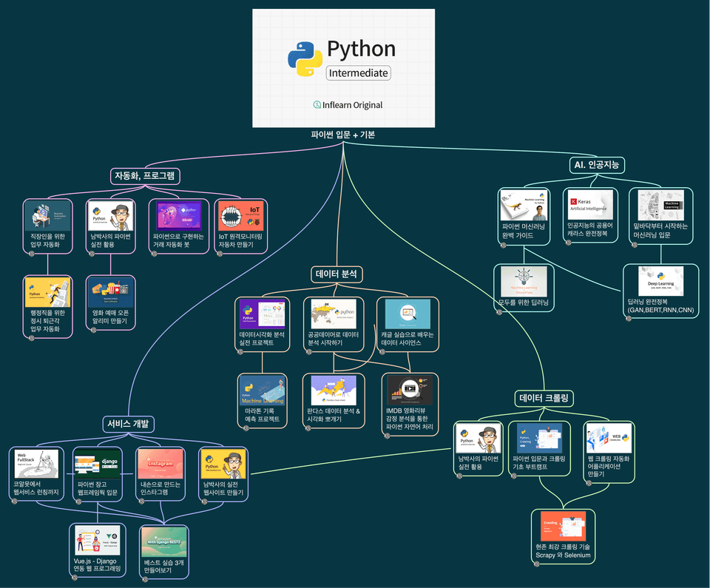Click the 파이썬 입문 + 기본 root label
Image resolution: width=710 pixels, height=588 pixels.
(342, 135)
